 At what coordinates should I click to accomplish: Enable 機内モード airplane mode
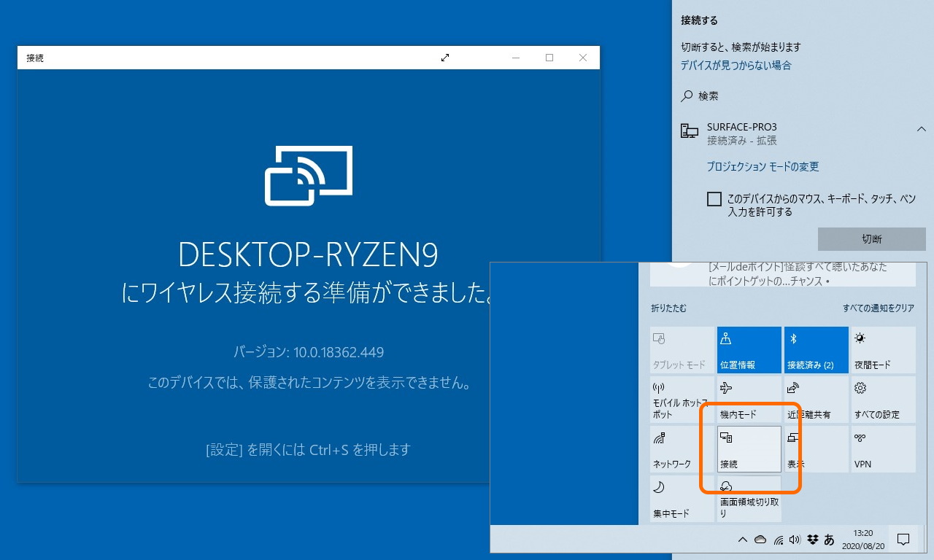point(749,400)
